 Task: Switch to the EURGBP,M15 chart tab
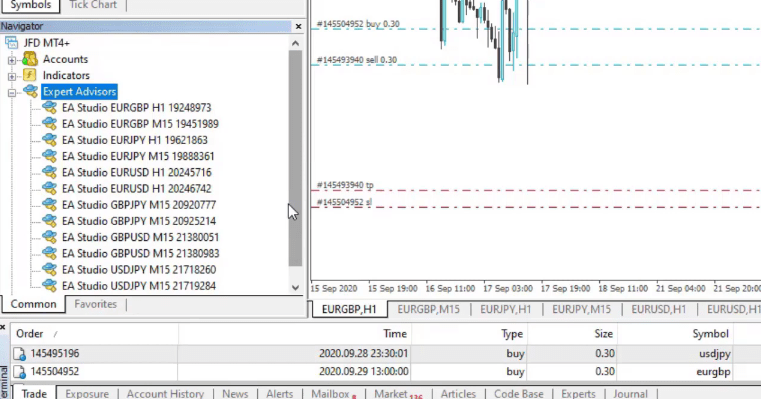click(x=429, y=309)
